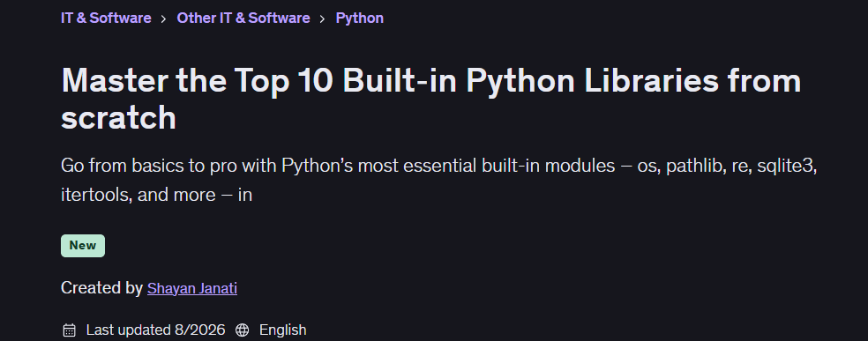Image resolution: width=868 pixels, height=341 pixels.
Task: Click the subtitle starting 'Go from basics to pro'
Action: [439, 180]
